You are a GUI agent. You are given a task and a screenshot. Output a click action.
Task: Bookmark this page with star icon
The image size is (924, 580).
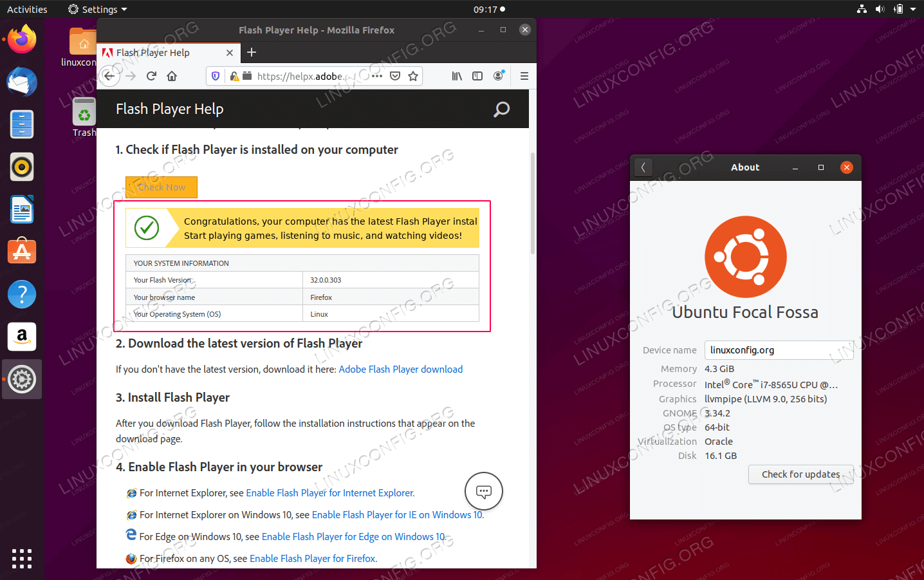click(x=413, y=76)
